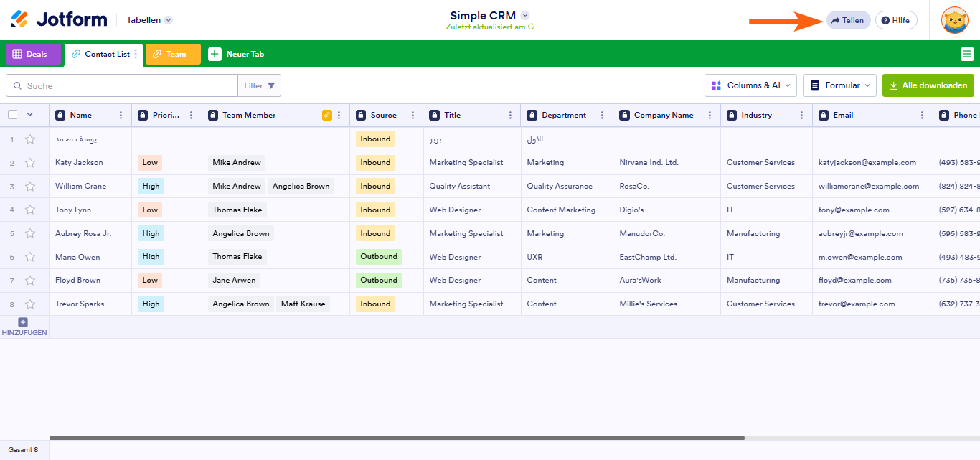Screen dimensions: 980x460
Task: Click the Jotform logo icon
Action: coord(20,19)
